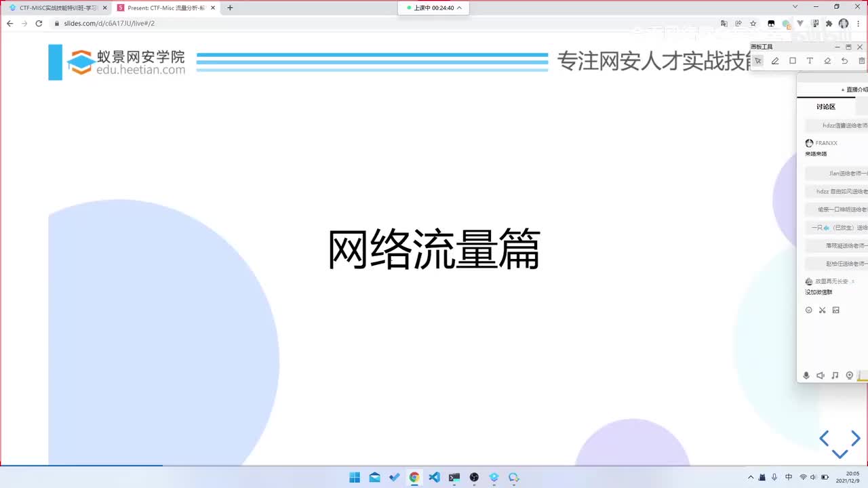This screenshot has width=868, height=488.
Task: Open emoji picker in chat panel
Action: tap(808, 310)
